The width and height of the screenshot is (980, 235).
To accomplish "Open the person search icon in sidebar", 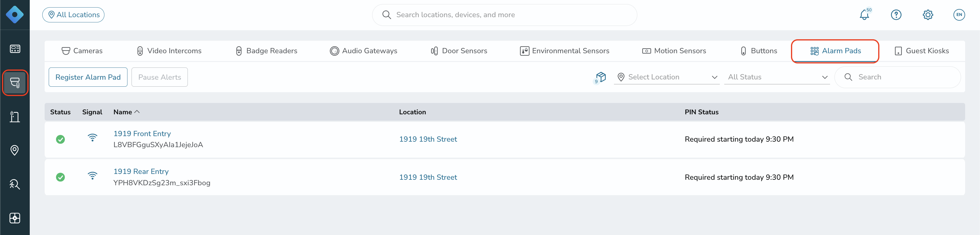I will pos(15,184).
